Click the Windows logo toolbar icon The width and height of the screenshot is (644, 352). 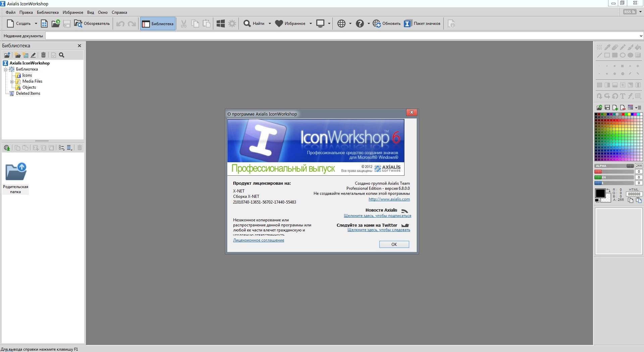coord(220,24)
